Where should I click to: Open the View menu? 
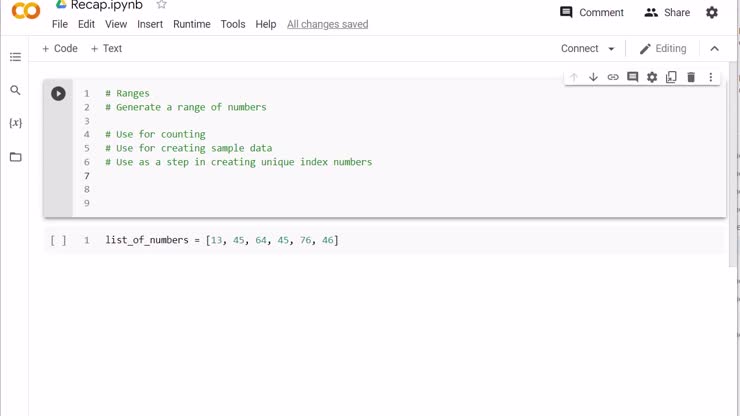116,24
